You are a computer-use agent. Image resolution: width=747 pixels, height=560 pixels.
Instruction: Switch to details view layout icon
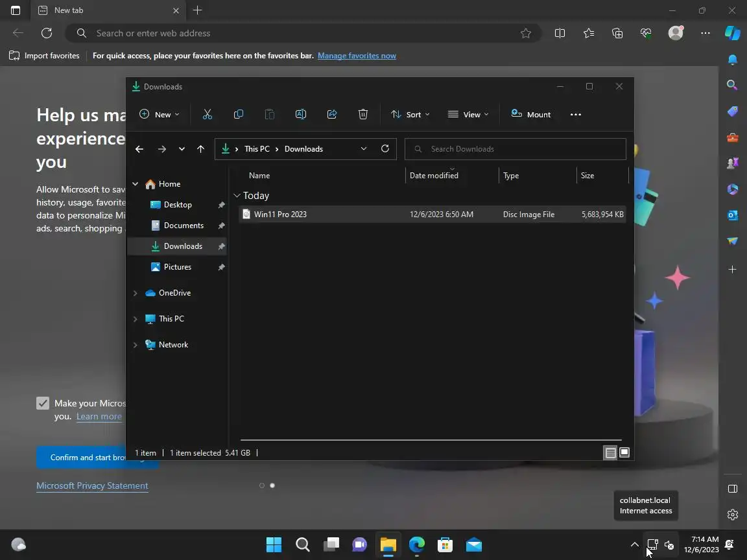pyautogui.click(x=610, y=452)
